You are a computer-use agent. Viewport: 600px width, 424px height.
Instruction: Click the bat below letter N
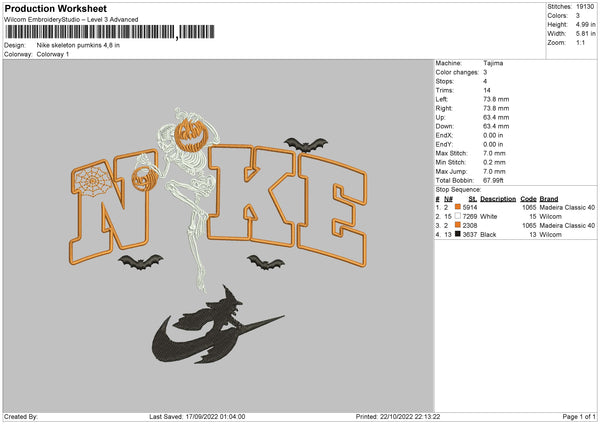141,262
